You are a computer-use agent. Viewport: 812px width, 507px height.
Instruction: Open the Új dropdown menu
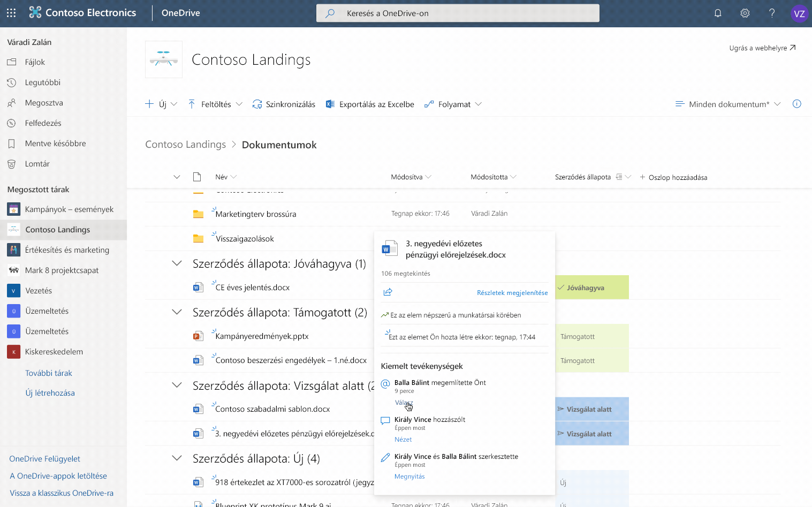161,104
